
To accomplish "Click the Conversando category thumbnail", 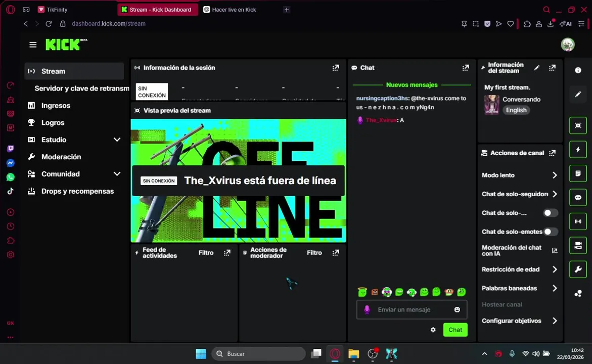I will (x=492, y=105).
